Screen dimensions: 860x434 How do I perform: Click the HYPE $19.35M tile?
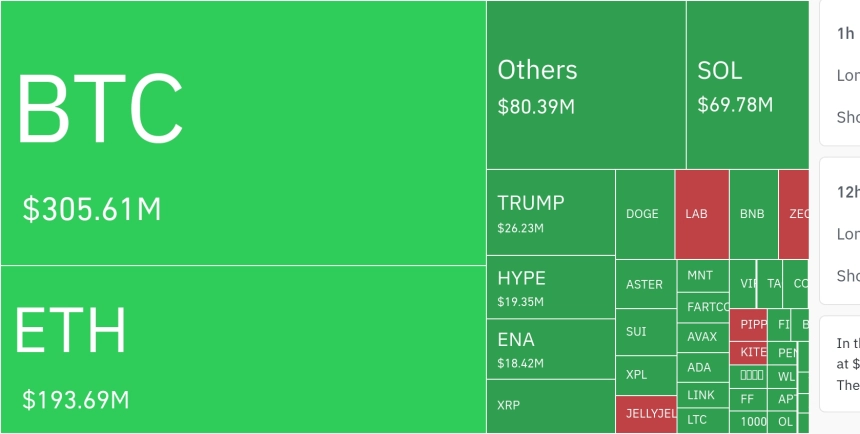point(550,287)
